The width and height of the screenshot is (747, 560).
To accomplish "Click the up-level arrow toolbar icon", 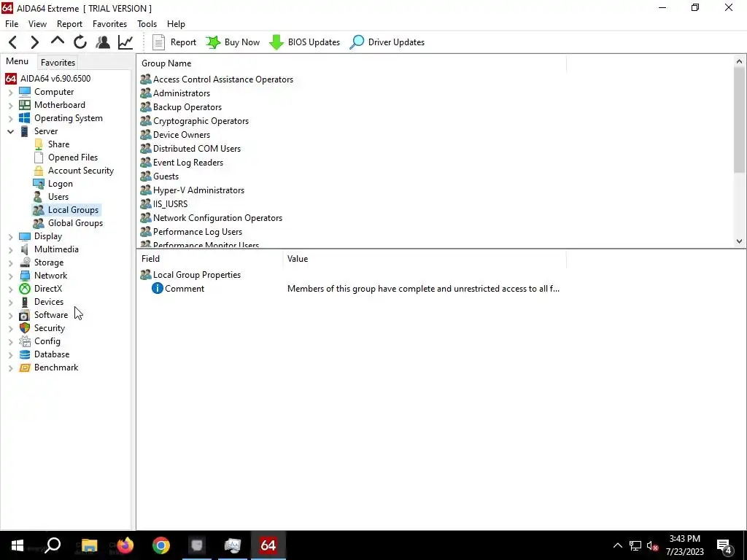I will (x=58, y=42).
